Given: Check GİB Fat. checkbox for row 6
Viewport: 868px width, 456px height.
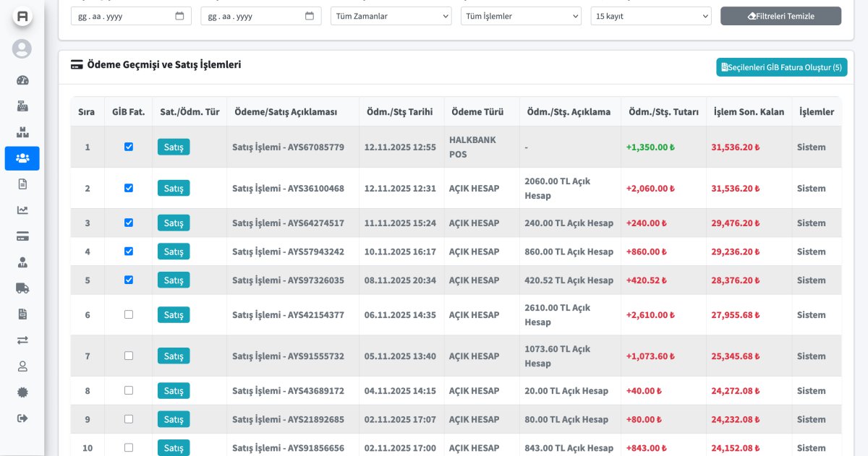Looking at the screenshot, I should click(x=129, y=314).
